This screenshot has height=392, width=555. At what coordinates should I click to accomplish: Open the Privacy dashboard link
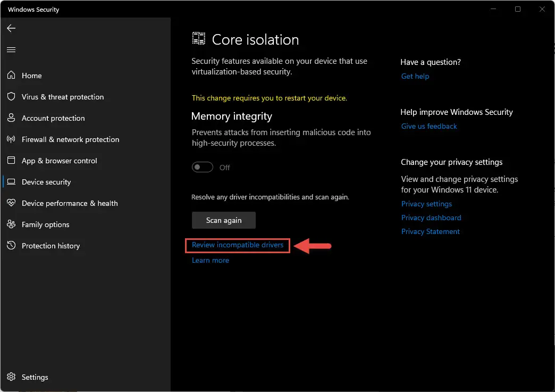pos(431,218)
